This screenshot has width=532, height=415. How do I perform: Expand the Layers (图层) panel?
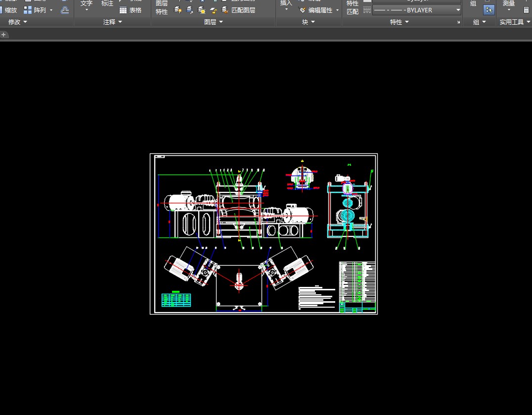click(214, 22)
